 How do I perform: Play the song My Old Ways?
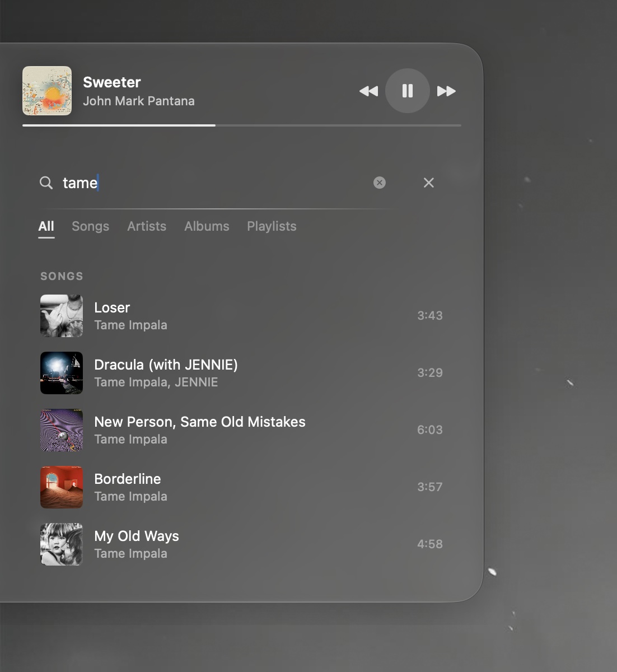point(241,544)
